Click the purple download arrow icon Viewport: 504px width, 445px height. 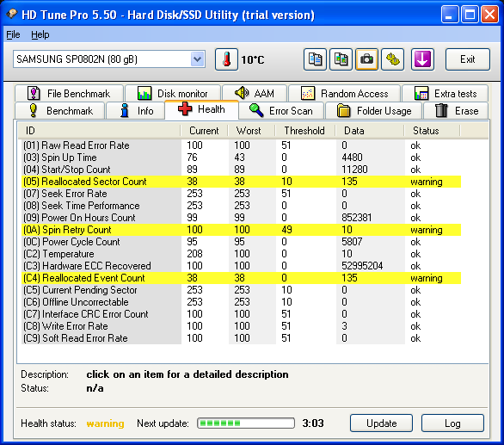coord(422,59)
